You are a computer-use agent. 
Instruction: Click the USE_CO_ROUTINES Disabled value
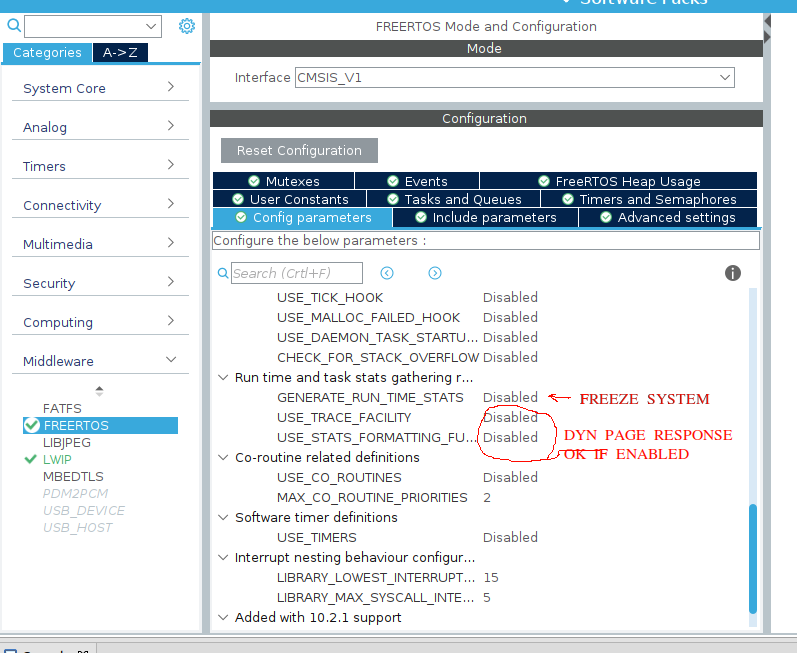point(510,477)
